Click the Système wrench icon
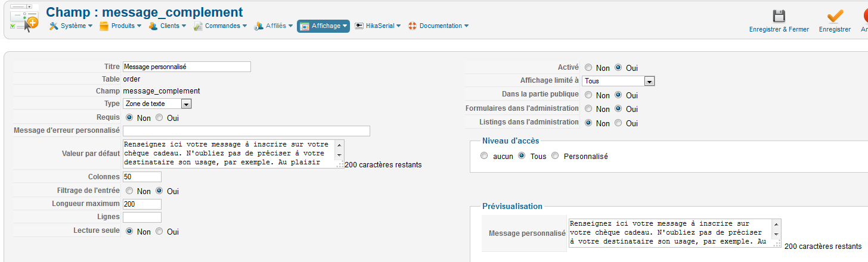 [x=53, y=26]
